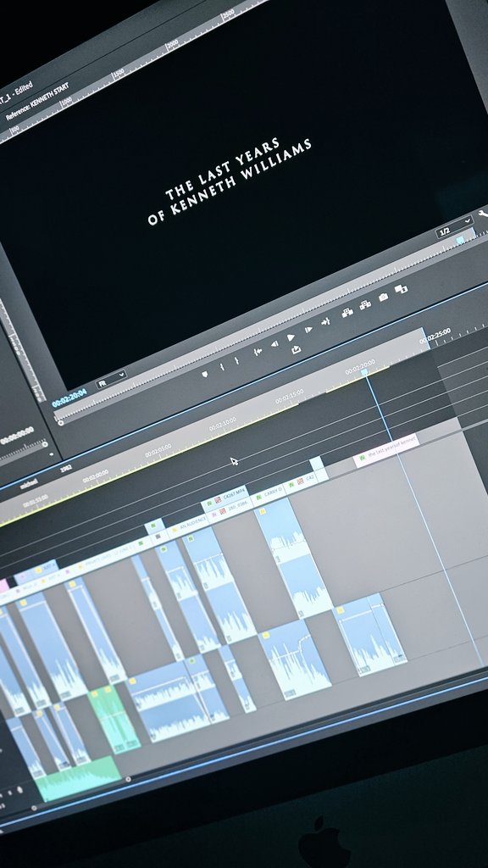The height and width of the screenshot is (868, 488).
Task: Click the 00:02:05:00 ruler label
Action: click(x=158, y=451)
